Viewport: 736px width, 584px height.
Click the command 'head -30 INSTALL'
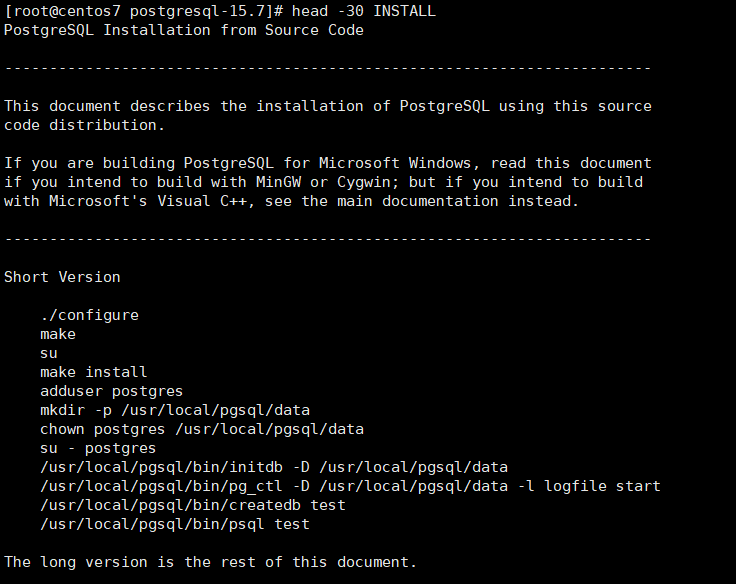point(364,11)
